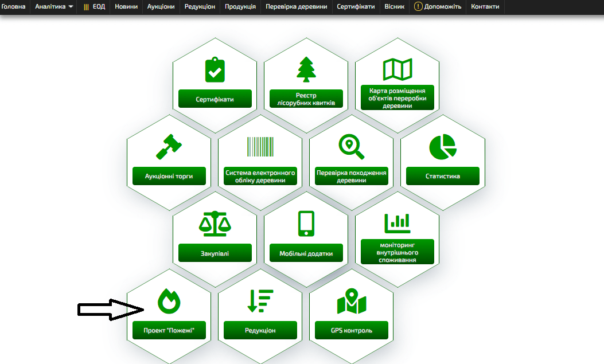Click the magnifier with location pin icon
The width and height of the screenshot is (604, 364).
tap(352, 147)
